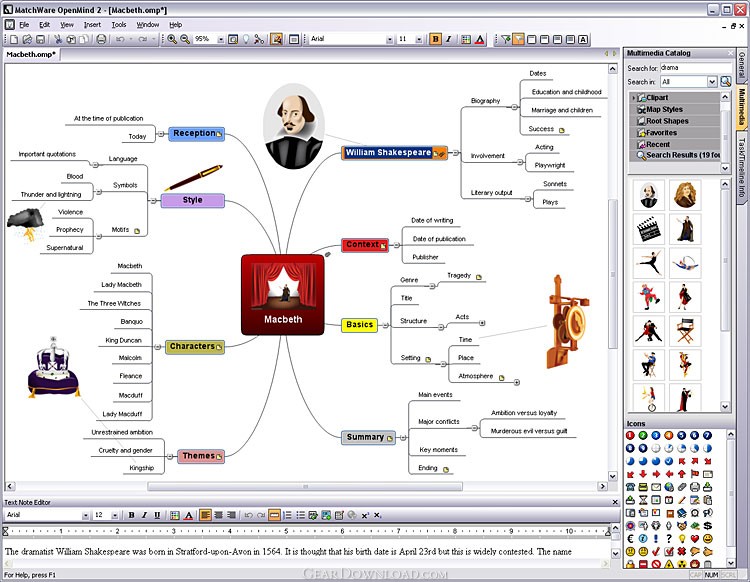Viewport: 750px width, 582px height.
Task: Switch to the General side tab
Action: pos(742,65)
